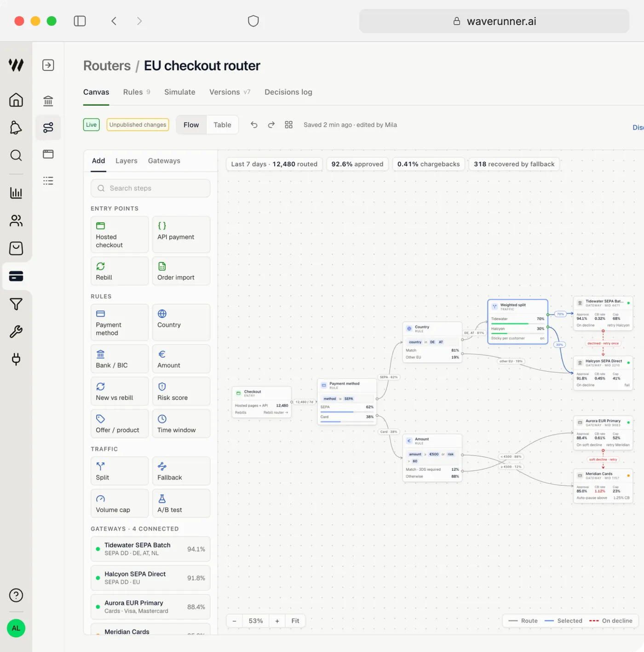Add a Time window rule

[181, 423]
